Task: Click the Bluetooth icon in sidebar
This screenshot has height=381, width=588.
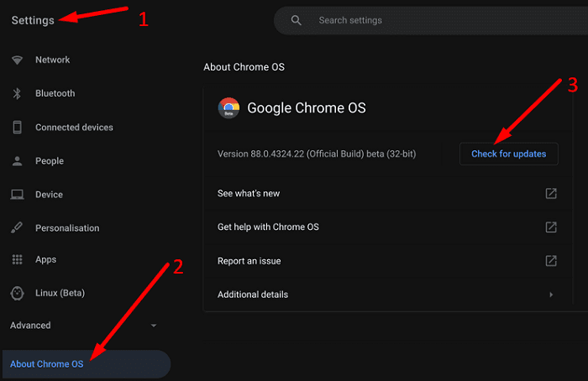Action: click(x=17, y=94)
